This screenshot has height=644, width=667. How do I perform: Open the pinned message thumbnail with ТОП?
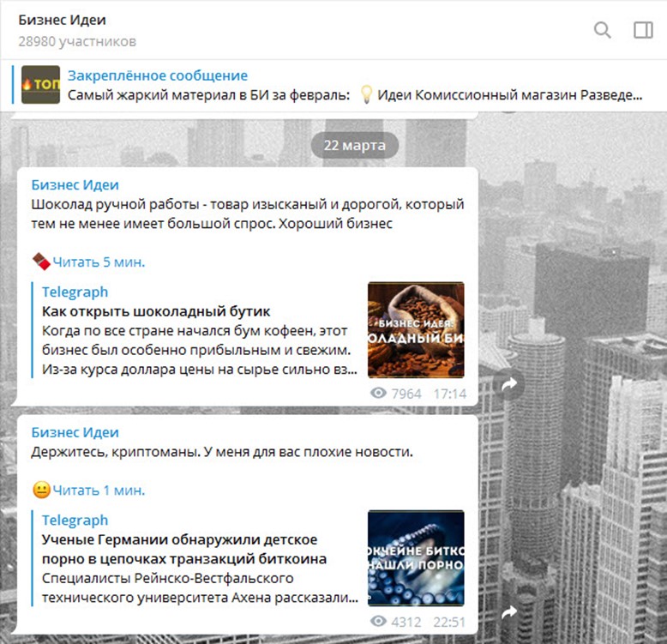40,84
